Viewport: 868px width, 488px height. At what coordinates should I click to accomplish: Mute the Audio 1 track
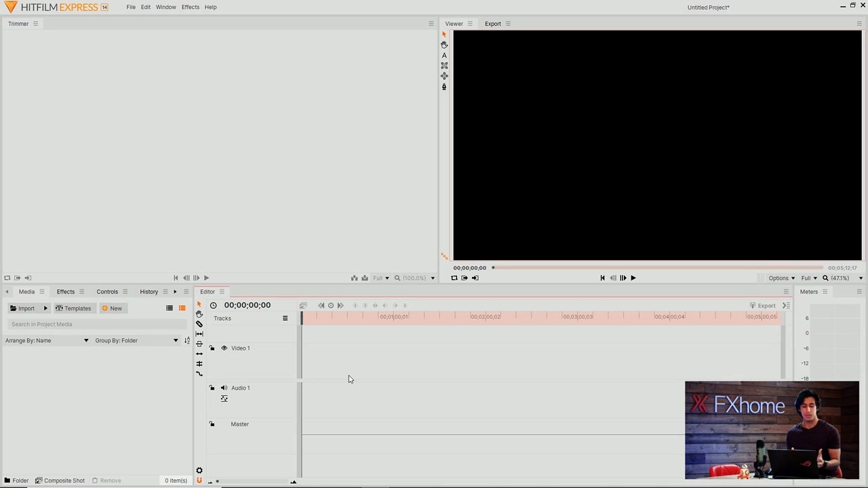pyautogui.click(x=224, y=388)
